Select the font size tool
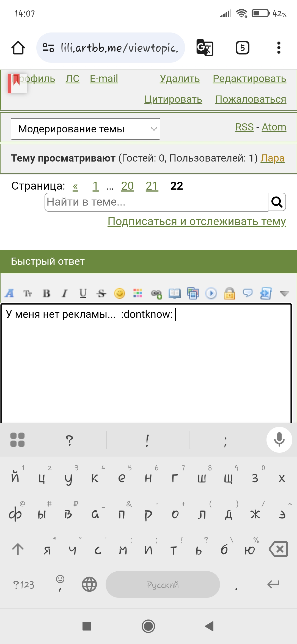The image size is (297, 644). point(28,293)
